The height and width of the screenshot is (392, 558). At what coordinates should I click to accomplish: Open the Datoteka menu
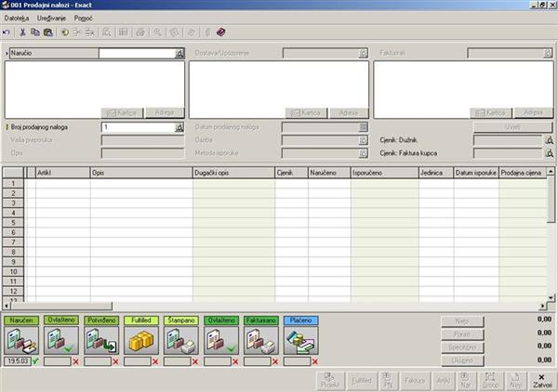[17, 19]
